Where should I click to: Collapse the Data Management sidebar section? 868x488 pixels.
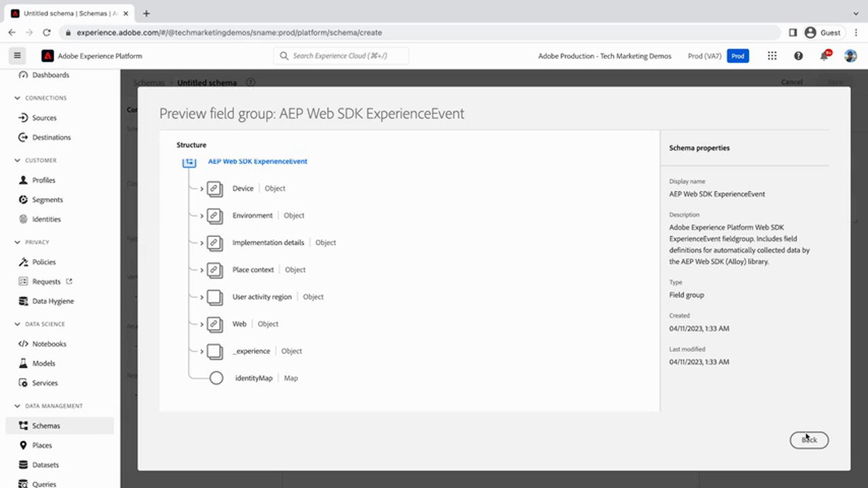click(18, 406)
